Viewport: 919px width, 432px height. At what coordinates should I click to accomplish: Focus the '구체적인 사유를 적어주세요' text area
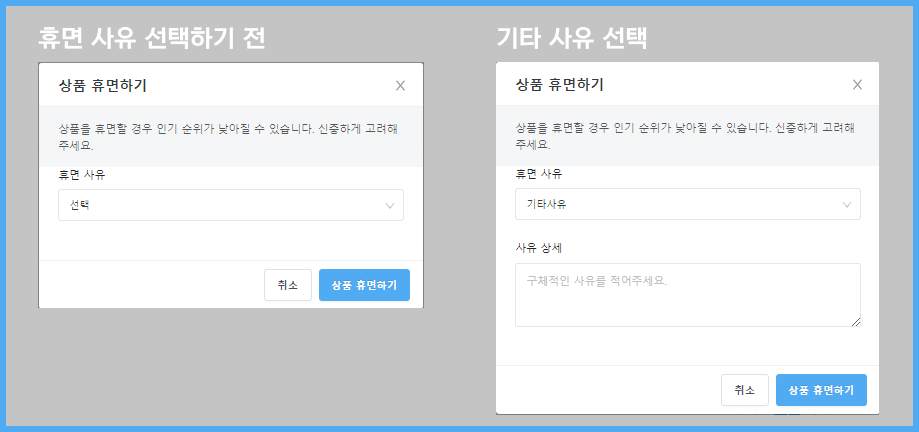point(687,294)
